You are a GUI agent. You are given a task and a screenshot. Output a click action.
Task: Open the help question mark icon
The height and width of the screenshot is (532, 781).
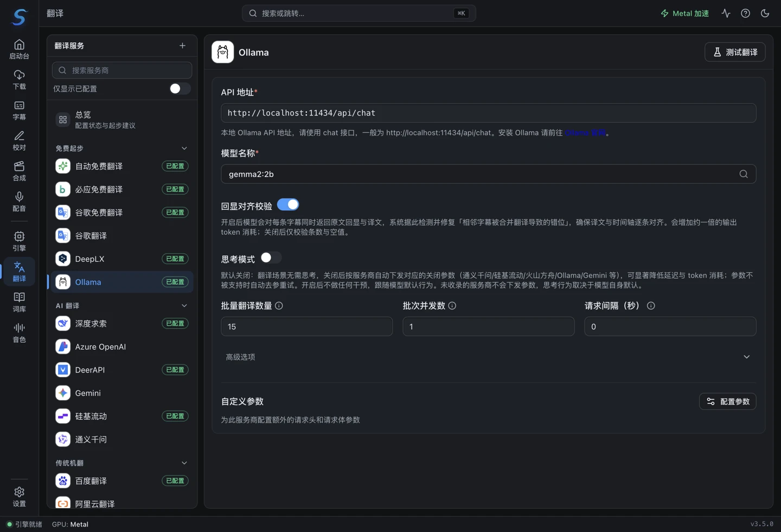(745, 14)
